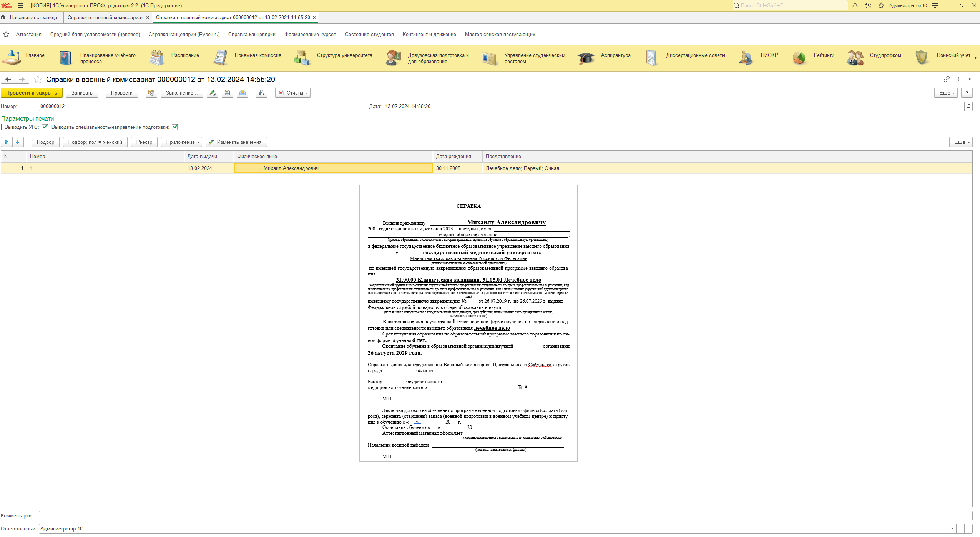The height and width of the screenshot is (537, 980).
Task: Click the save-copy diskette toolbar icon
Action: coord(228,93)
